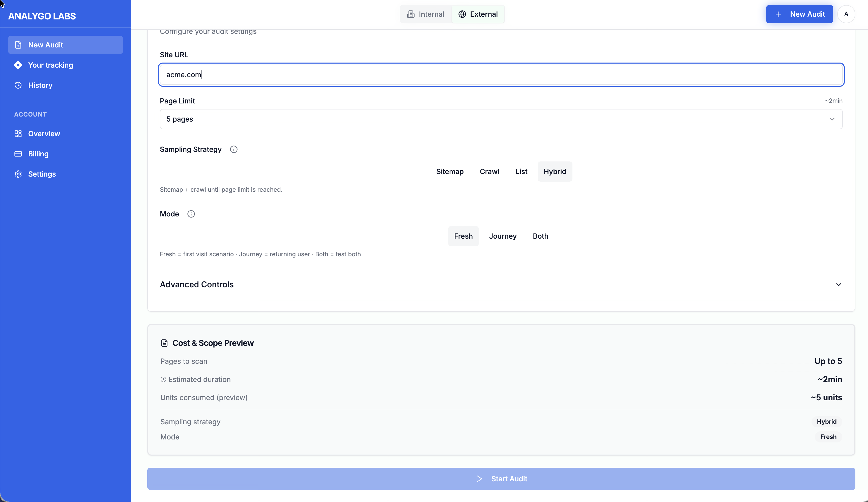Switch to the Internal tab
Screen dimensions: 868x502
click(426, 14)
